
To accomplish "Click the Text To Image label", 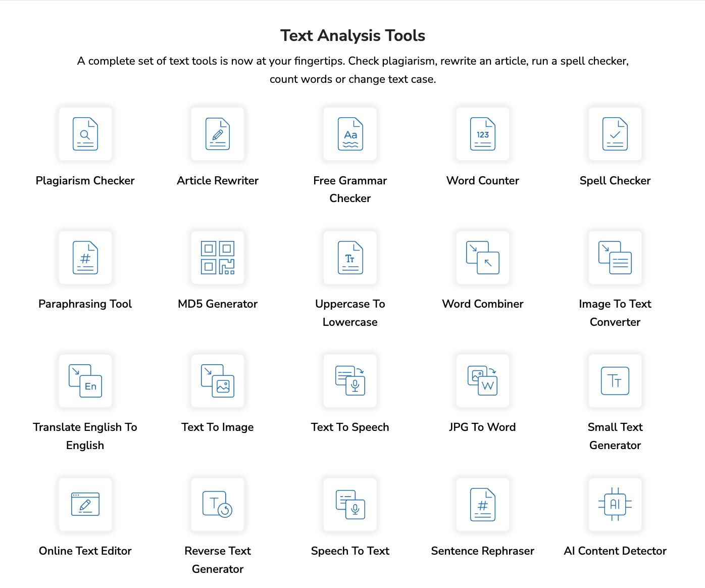I will coord(218,427).
